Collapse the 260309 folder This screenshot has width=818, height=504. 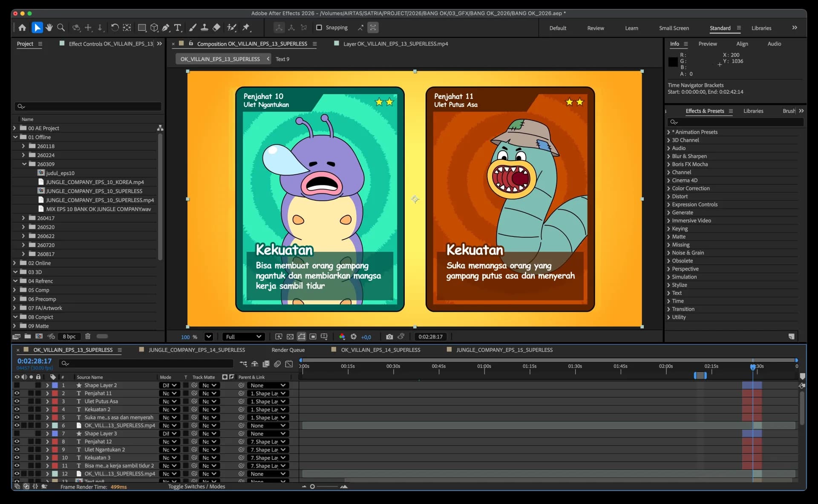pos(24,164)
